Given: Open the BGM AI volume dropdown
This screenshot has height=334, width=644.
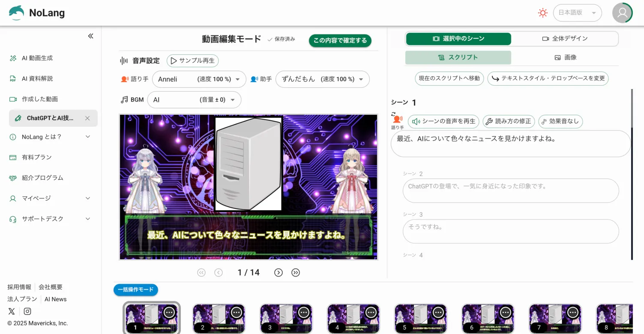Looking at the screenshot, I should tap(194, 100).
